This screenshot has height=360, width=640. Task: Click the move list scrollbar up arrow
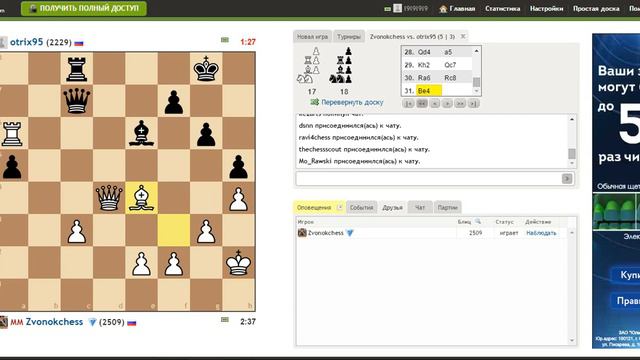click(476, 51)
